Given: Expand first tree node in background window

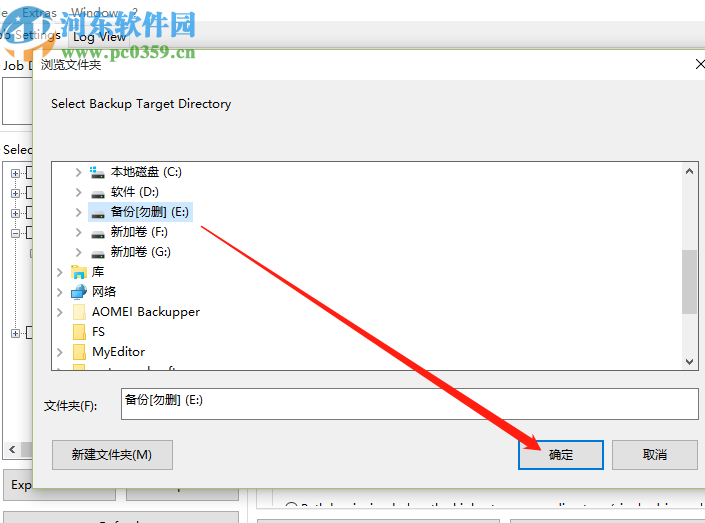Looking at the screenshot, I should pyautogui.click(x=16, y=173).
